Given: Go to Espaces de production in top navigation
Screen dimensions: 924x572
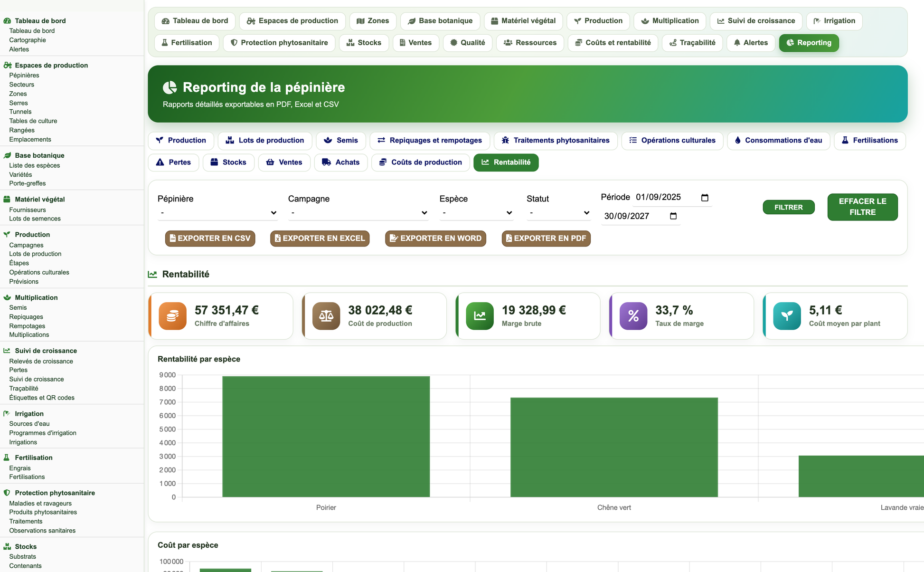Looking at the screenshot, I should click(x=292, y=21).
